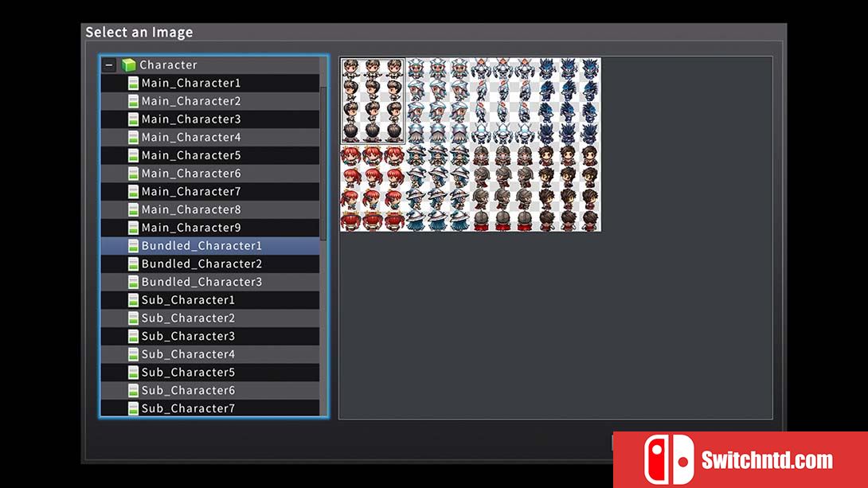This screenshot has width=868, height=488.
Task: Click the file icon beside Sub_Character7
Action: pos(133,408)
